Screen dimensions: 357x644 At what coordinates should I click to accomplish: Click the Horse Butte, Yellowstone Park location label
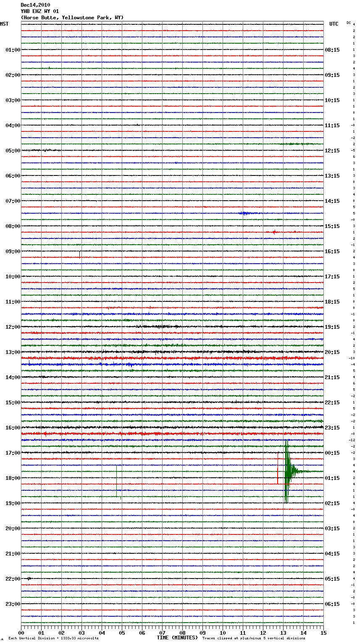tap(72, 18)
